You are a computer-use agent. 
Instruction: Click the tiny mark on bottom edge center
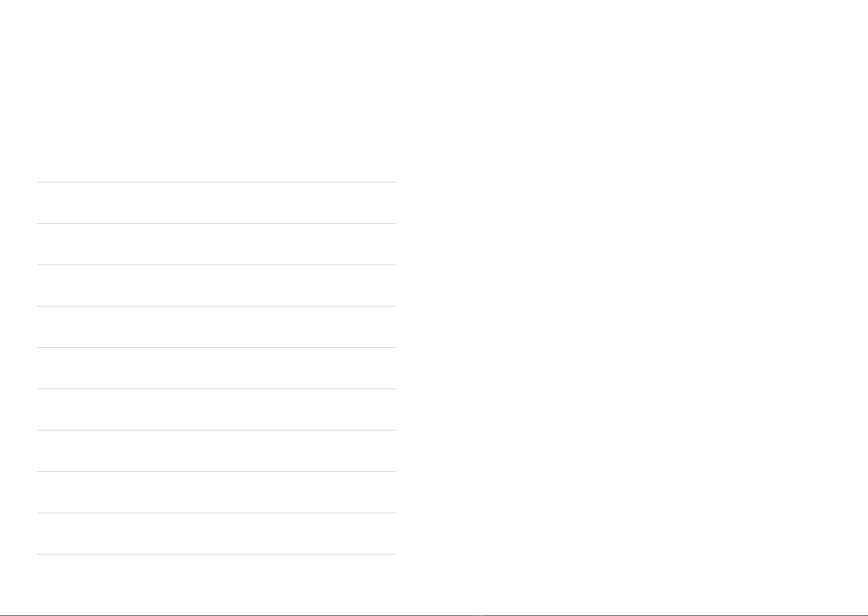[478, 615]
